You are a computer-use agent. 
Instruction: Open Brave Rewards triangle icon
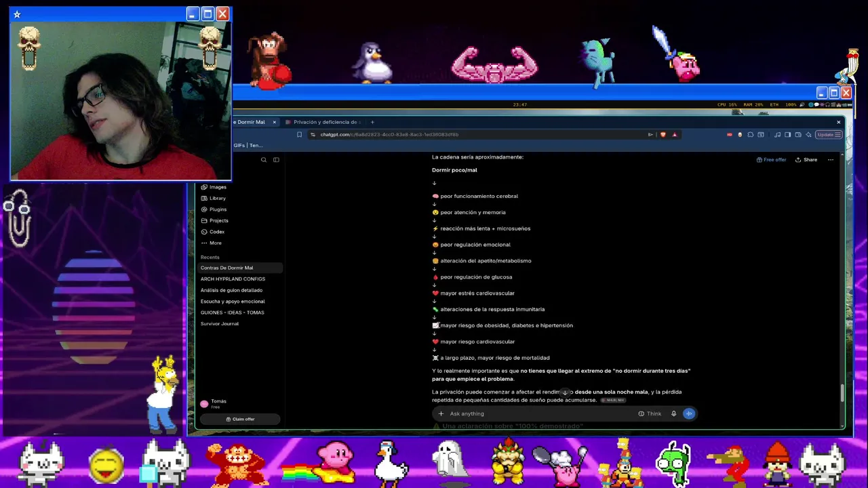tap(674, 135)
